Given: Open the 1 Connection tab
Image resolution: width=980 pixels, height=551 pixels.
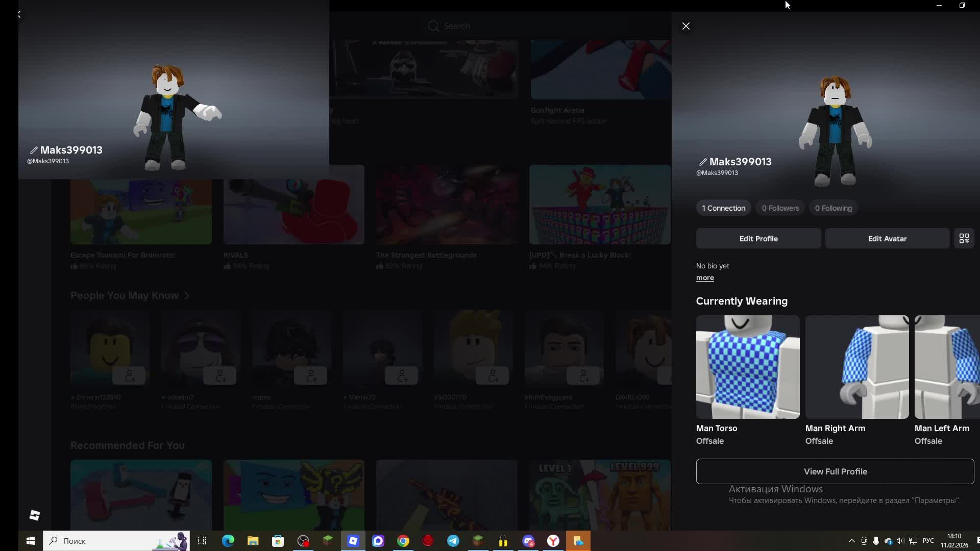Looking at the screenshot, I should [x=723, y=208].
